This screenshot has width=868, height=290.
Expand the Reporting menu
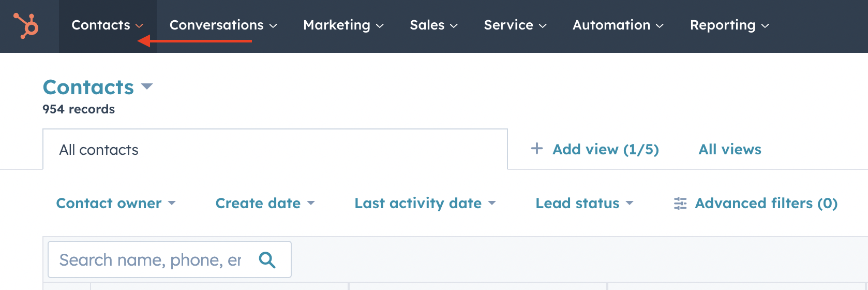pos(729,25)
